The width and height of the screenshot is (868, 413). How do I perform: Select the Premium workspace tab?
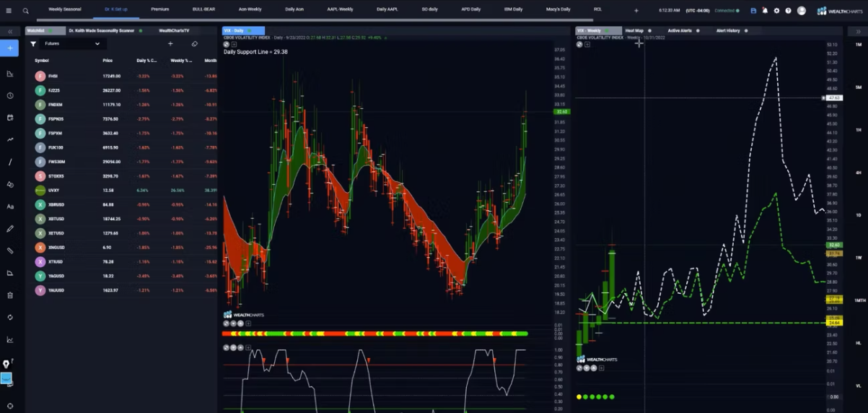tap(160, 9)
